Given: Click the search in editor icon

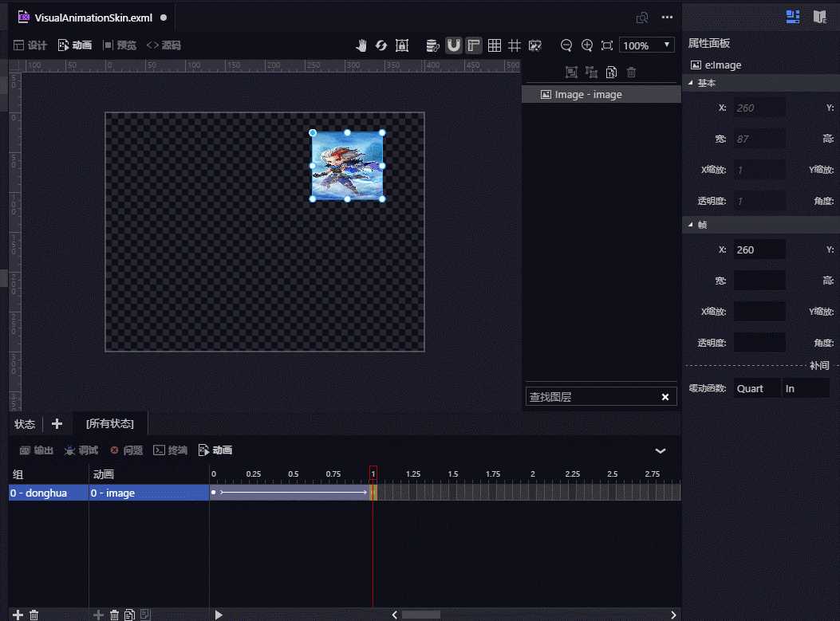Looking at the screenshot, I should tap(642, 18).
